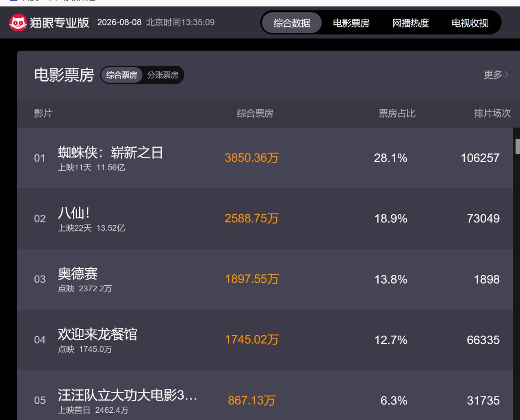Select the 综合数据 tab
This screenshot has width=520, height=420.
(x=292, y=23)
